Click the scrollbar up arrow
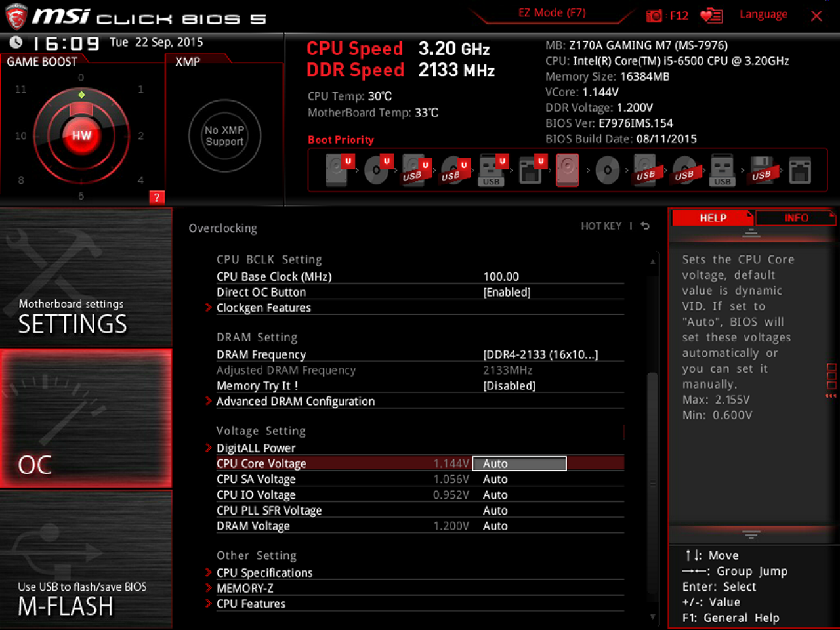The height and width of the screenshot is (630, 840). [x=652, y=262]
